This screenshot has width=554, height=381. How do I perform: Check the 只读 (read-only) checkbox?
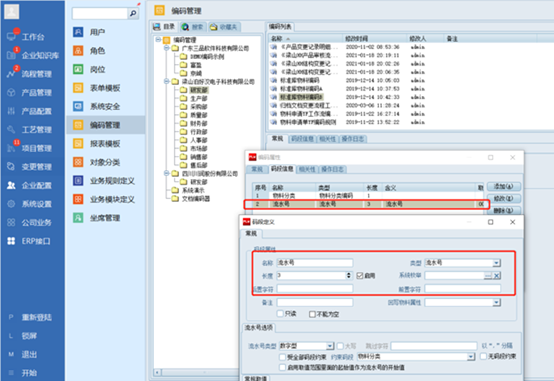[280, 314]
